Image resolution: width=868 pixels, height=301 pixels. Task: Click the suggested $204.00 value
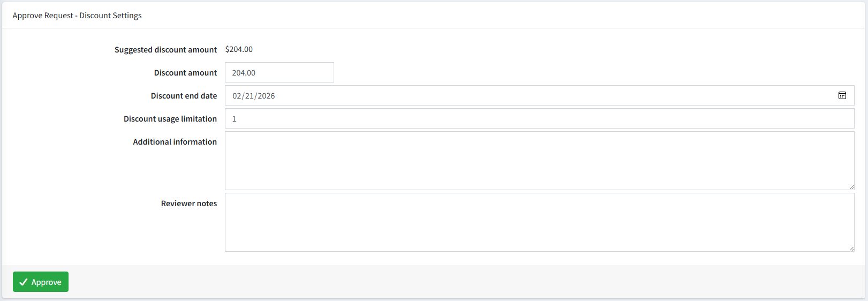(239, 49)
